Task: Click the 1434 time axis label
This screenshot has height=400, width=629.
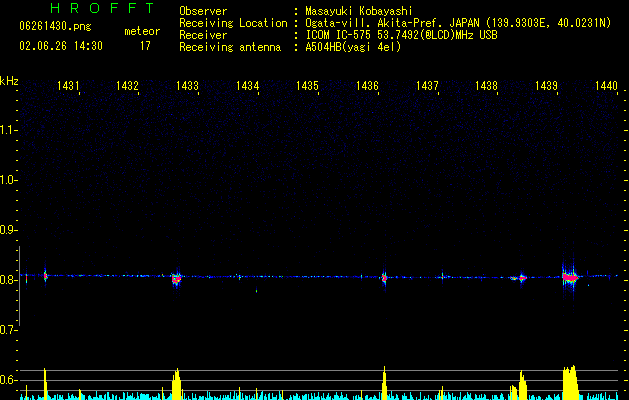Action: click(248, 85)
